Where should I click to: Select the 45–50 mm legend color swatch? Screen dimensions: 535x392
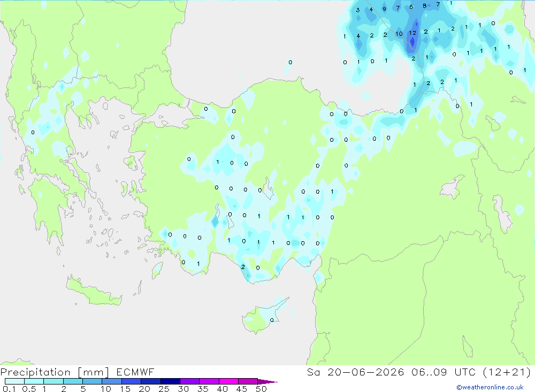[x=248, y=381]
